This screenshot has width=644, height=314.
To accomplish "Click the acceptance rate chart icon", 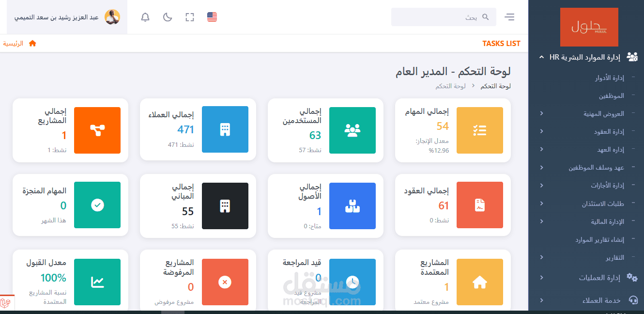I will click(x=97, y=282).
